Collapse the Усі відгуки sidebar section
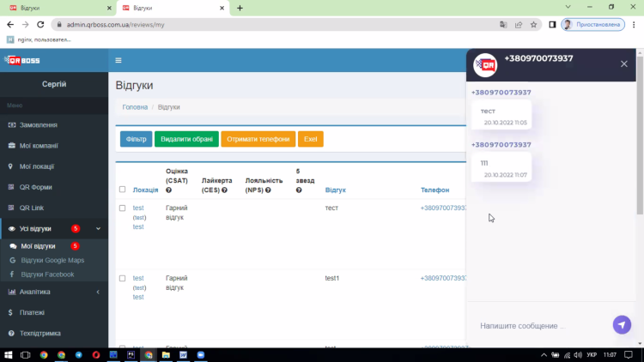 98,229
